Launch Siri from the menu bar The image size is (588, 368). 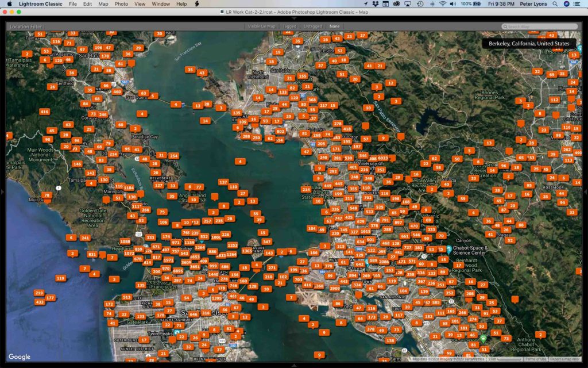click(566, 4)
